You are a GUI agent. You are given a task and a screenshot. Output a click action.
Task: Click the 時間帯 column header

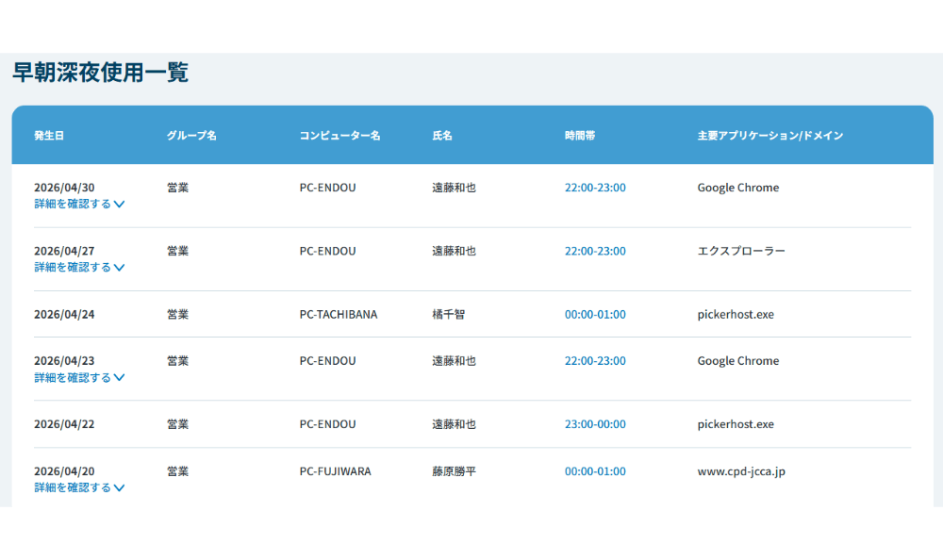pyautogui.click(x=580, y=136)
